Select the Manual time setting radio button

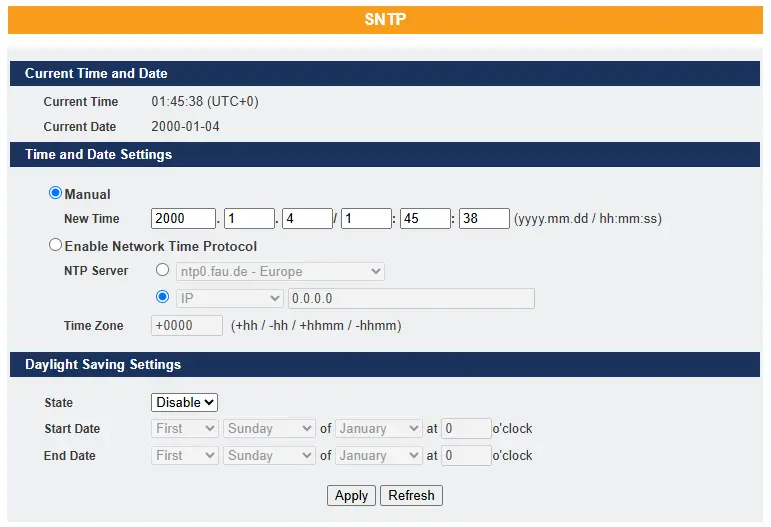coord(55,193)
